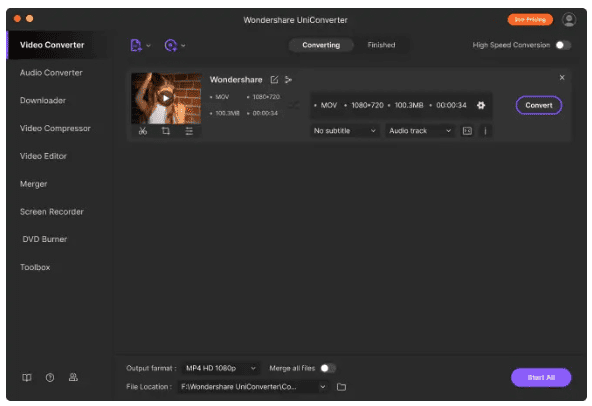Open Toolbox in sidebar
The image size is (592, 406).
pyautogui.click(x=35, y=267)
